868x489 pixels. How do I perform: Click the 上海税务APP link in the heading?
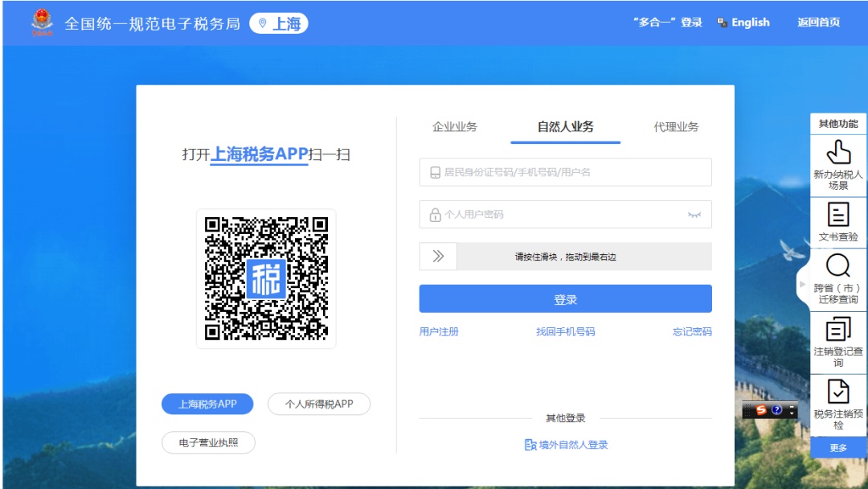(259, 154)
